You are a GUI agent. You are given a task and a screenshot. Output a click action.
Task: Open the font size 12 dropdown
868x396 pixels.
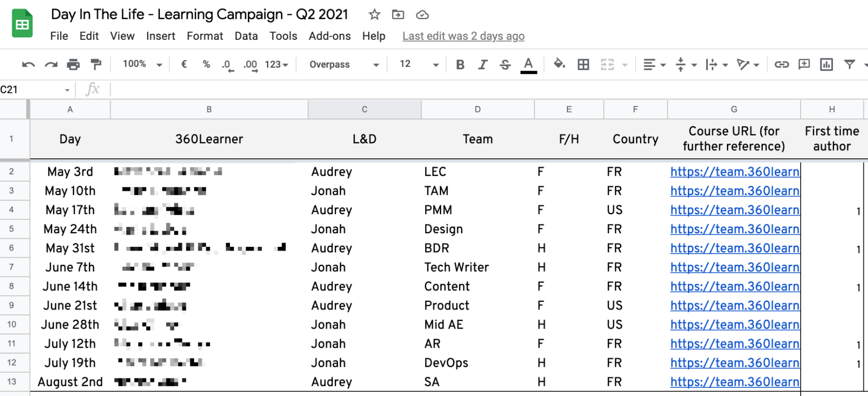tap(418, 65)
